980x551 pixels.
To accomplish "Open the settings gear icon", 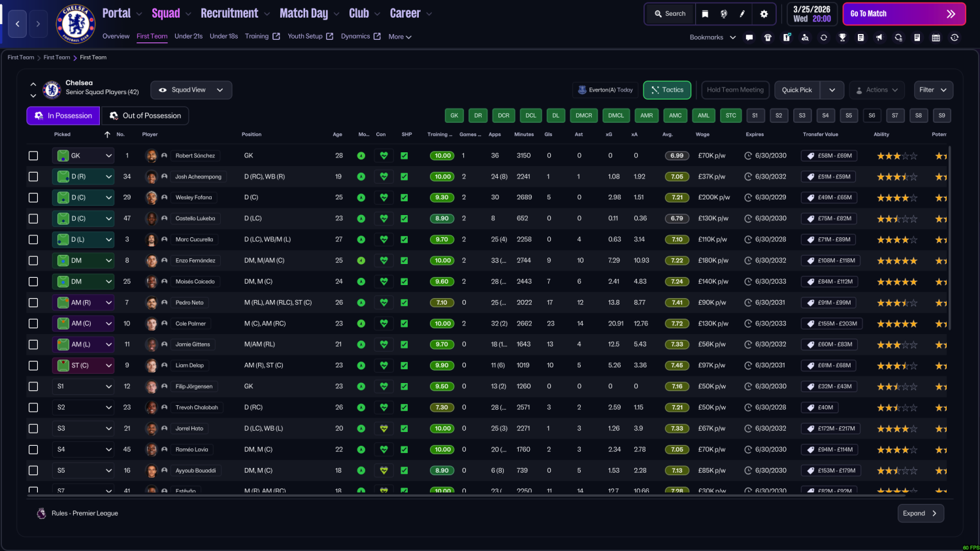I will point(764,14).
